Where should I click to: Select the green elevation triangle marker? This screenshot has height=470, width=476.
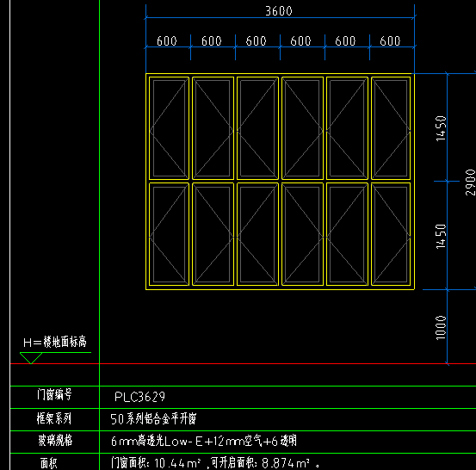point(31,358)
